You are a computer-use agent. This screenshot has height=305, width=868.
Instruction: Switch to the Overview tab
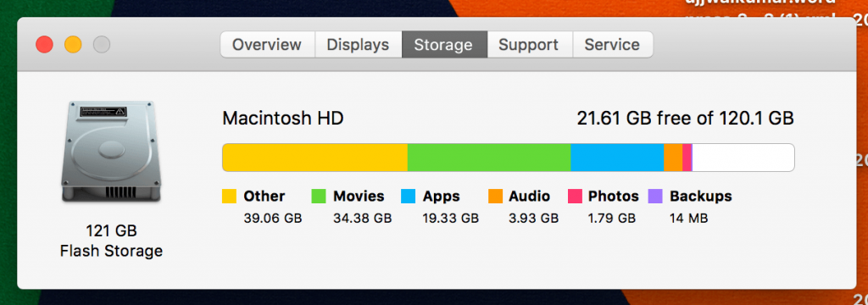click(x=267, y=44)
